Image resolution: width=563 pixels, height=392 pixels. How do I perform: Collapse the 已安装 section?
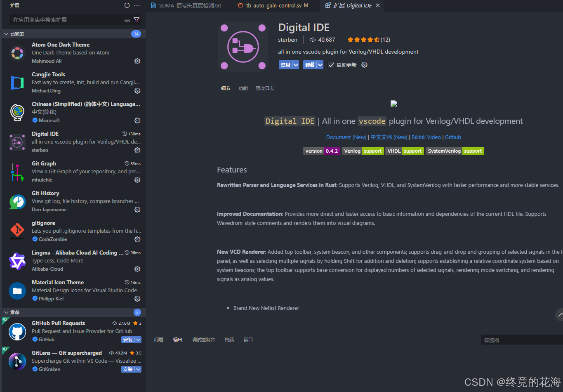(x=6, y=34)
